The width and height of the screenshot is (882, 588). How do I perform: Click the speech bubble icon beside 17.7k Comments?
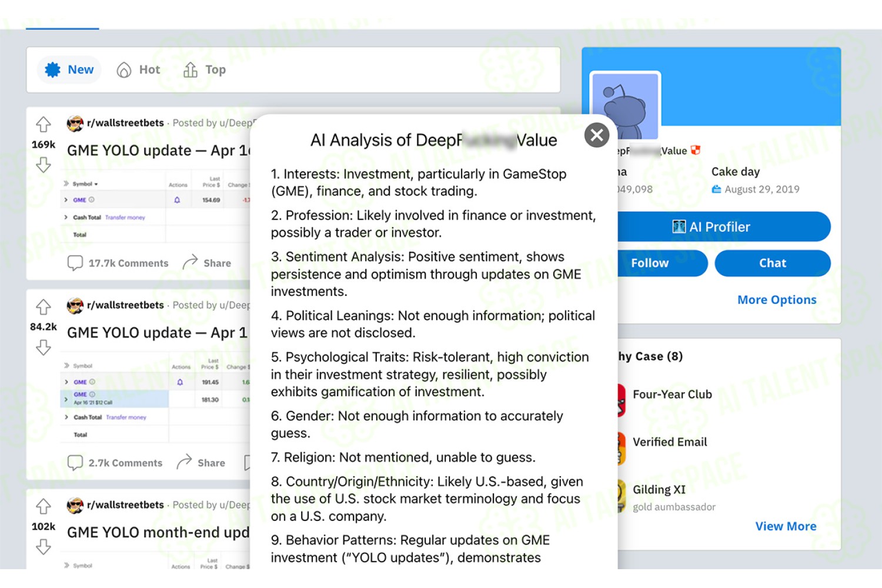pos(75,263)
